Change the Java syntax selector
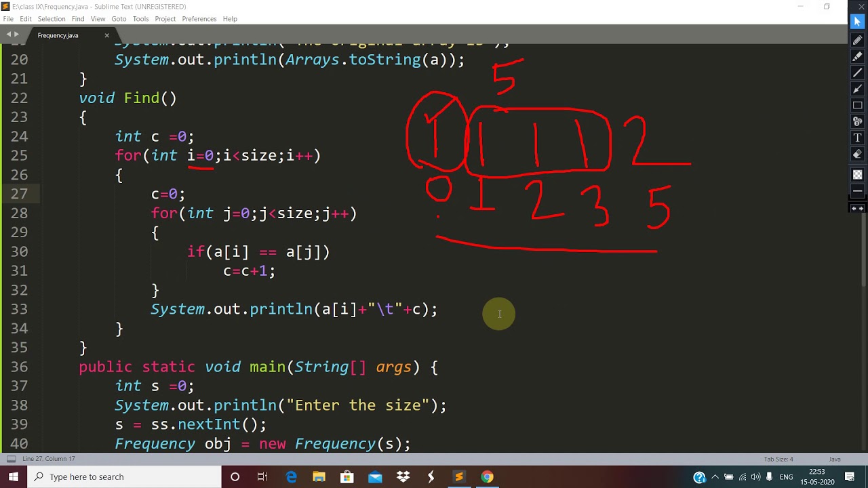 point(835,459)
